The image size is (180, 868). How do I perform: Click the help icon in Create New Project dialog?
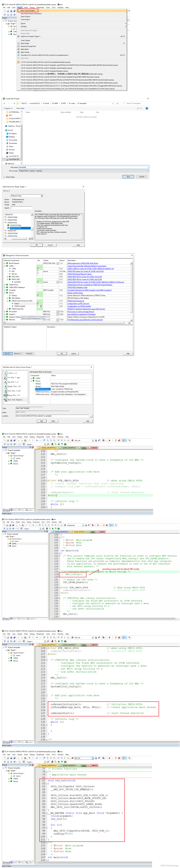tap(147, 108)
